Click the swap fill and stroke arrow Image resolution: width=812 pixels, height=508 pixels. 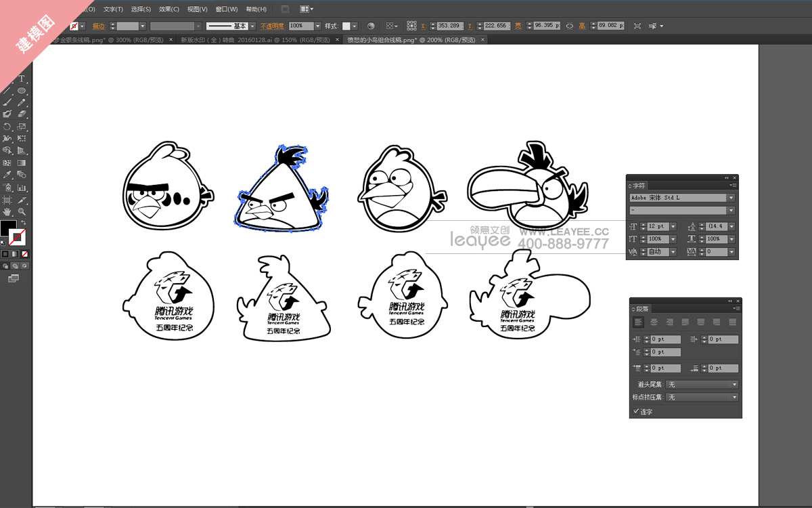click(23, 223)
